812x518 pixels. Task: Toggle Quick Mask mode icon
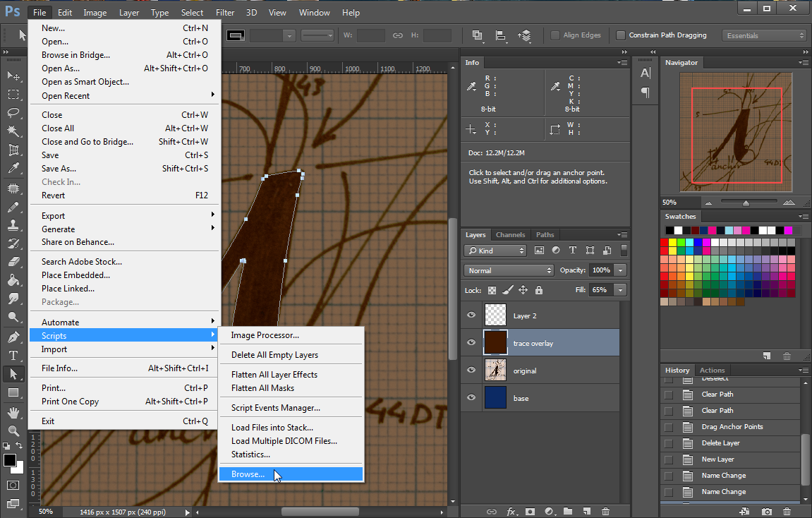[x=13, y=486]
